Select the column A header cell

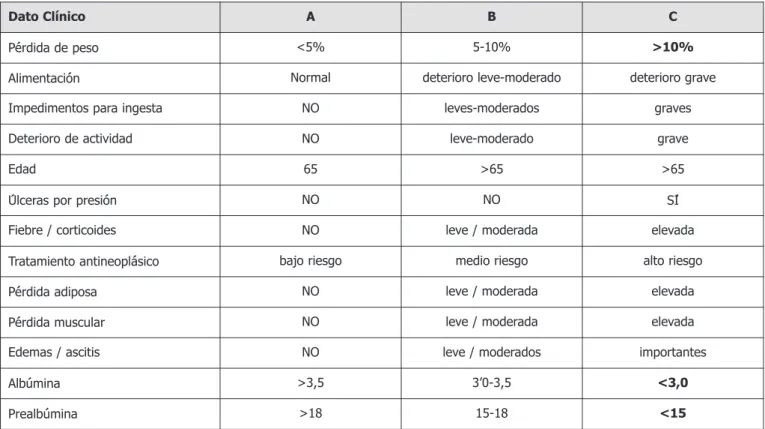click(x=310, y=17)
